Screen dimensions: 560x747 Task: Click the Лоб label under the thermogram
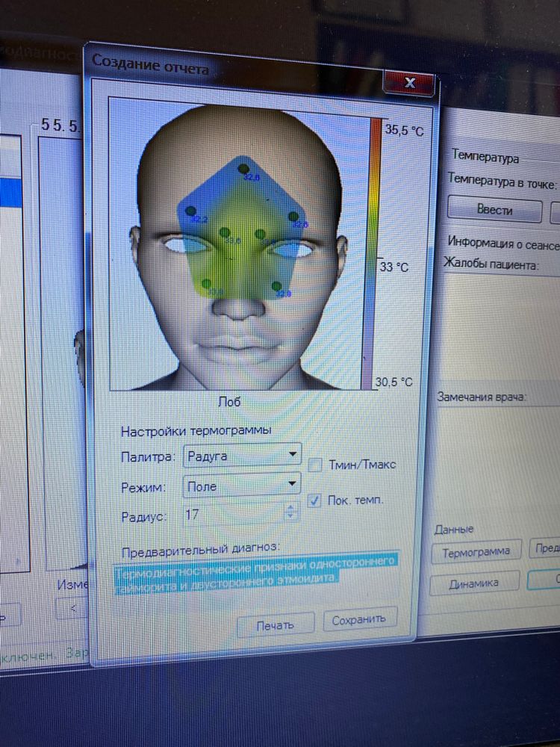tap(229, 402)
